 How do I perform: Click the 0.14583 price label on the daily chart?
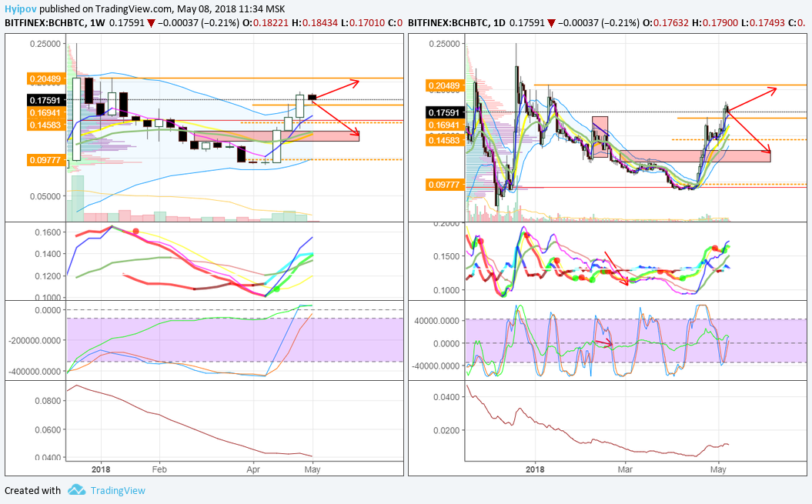(444, 140)
